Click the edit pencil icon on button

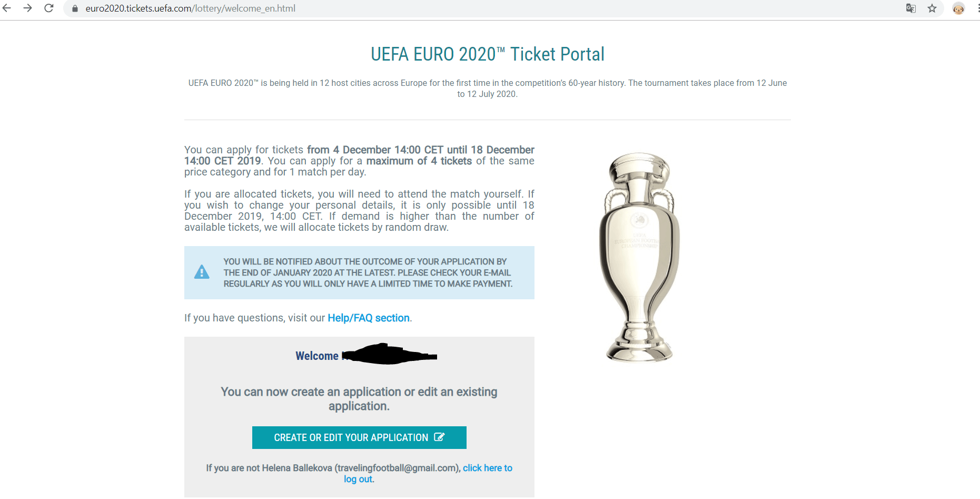[439, 437]
